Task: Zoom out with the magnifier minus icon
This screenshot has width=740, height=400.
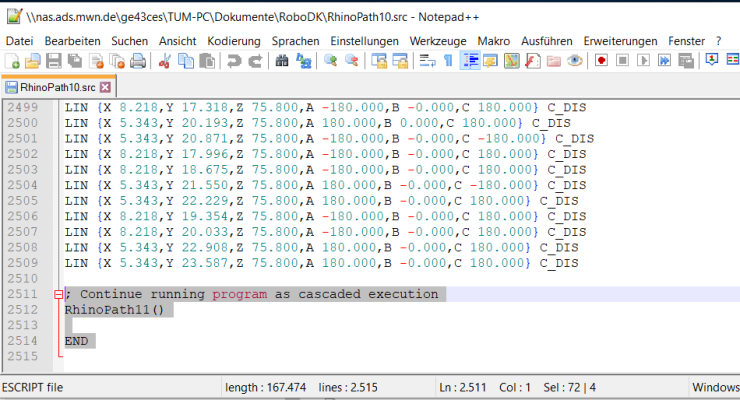Action: 351,61
